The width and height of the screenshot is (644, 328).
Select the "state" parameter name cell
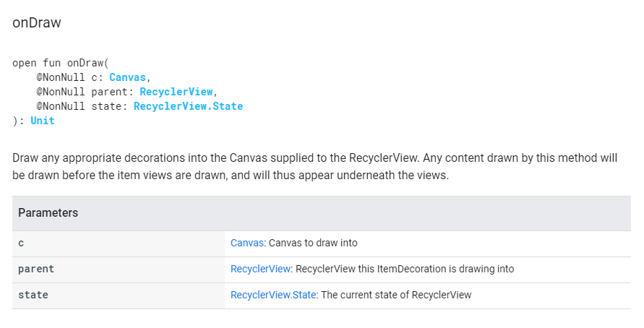coord(33,295)
